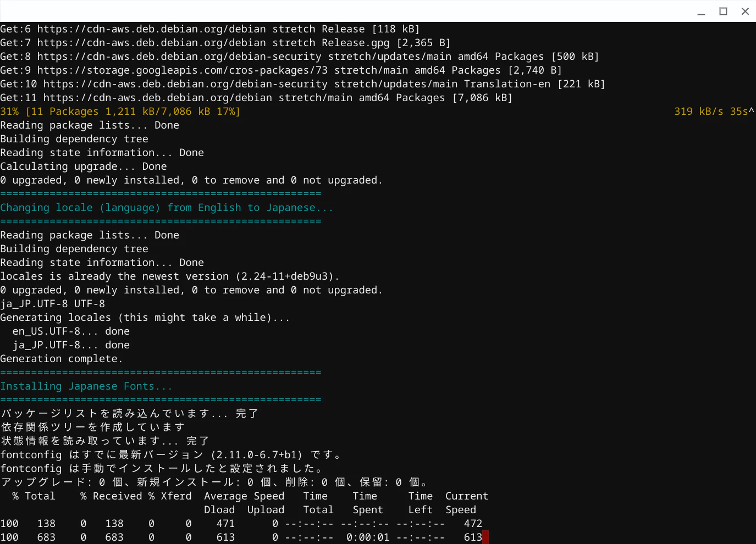
Task: Select the "Translation-en [221 kB]" line
Action: [x=302, y=84]
